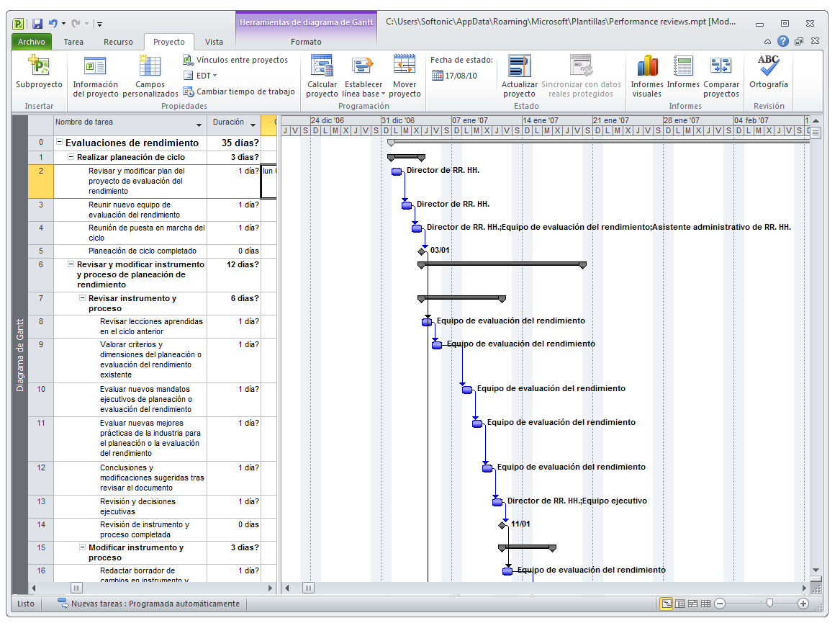Click the Diagrama de Gantt view bar
This screenshot has height=636, width=840.
20,355
